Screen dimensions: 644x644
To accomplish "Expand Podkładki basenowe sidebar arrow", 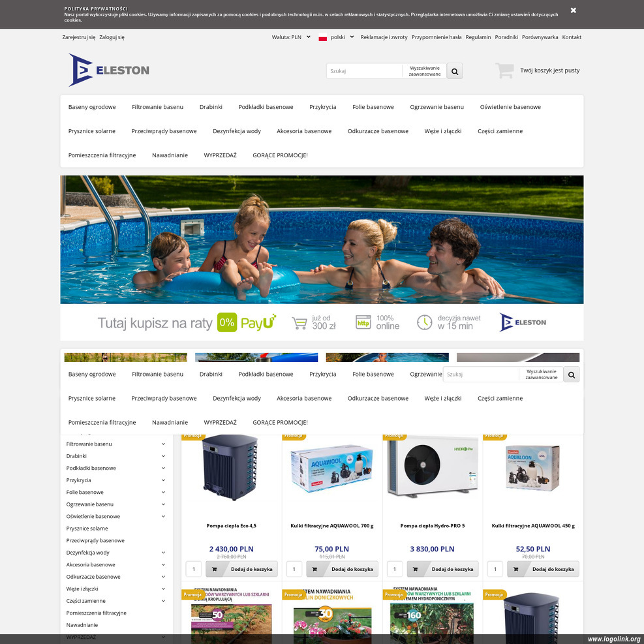I will pyautogui.click(x=164, y=468).
